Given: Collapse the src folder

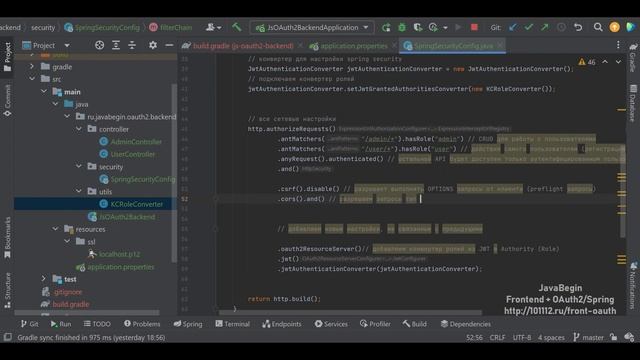Looking at the screenshot, I should point(32,79).
